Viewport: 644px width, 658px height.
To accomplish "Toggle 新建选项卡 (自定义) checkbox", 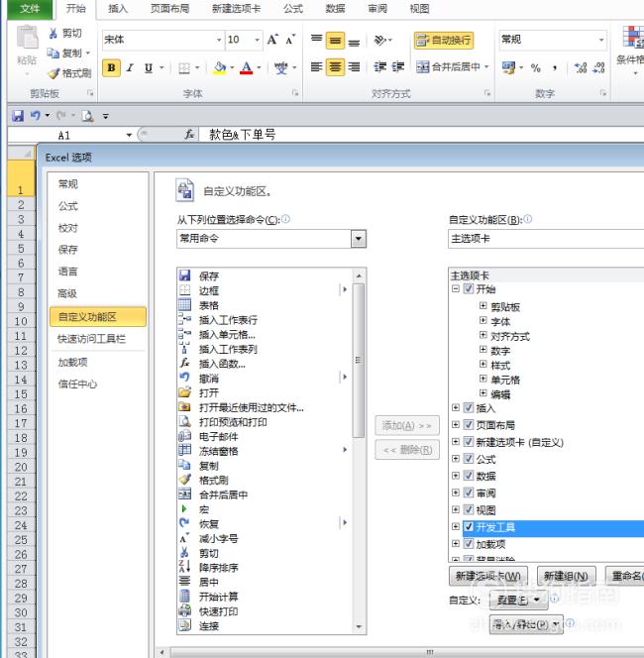I will (x=469, y=441).
